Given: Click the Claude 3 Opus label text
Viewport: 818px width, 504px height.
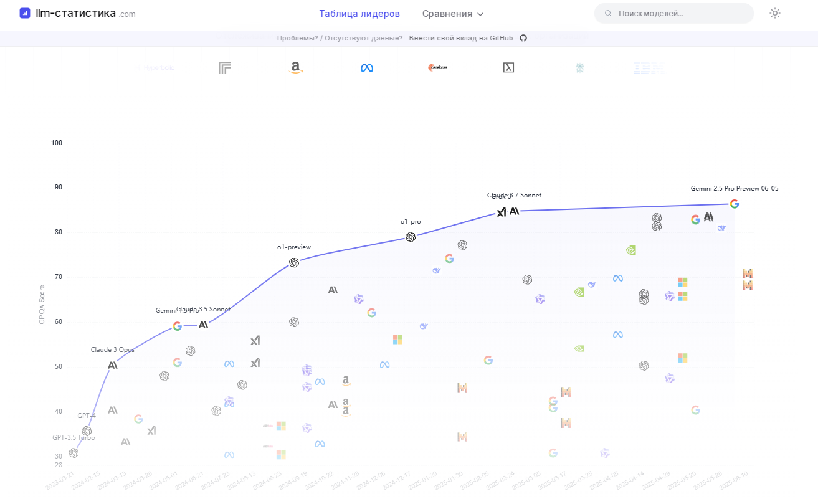Looking at the screenshot, I should coord(113,349).
